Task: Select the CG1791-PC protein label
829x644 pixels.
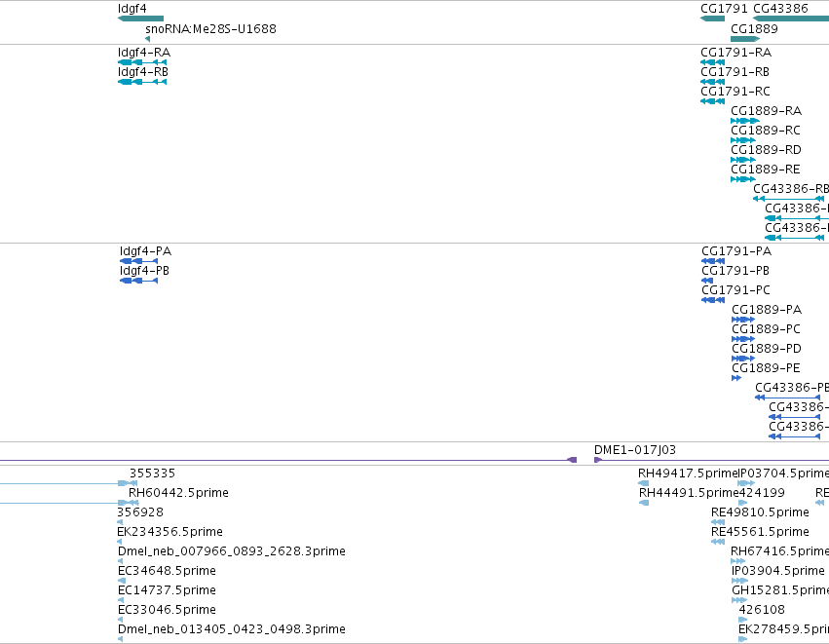Action: [x=735, y=290]
